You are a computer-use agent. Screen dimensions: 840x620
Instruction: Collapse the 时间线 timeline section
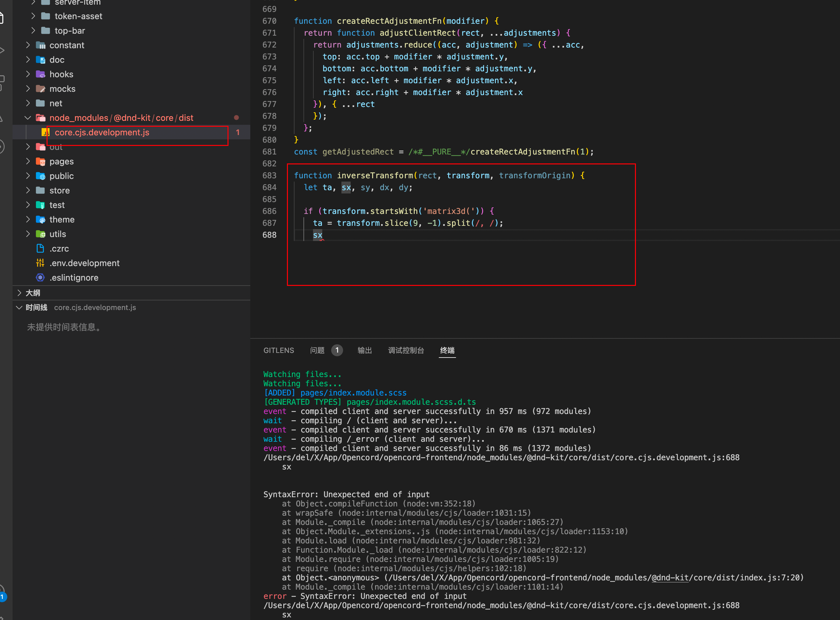19,307
